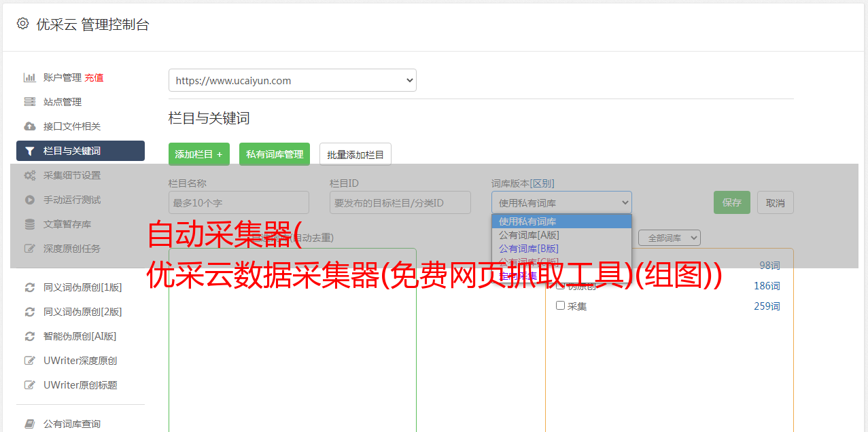Open 深度原创任务 in the sidebar
This screenshot has width=868, height=432.
pyautogui.click(x=72, y=249)
